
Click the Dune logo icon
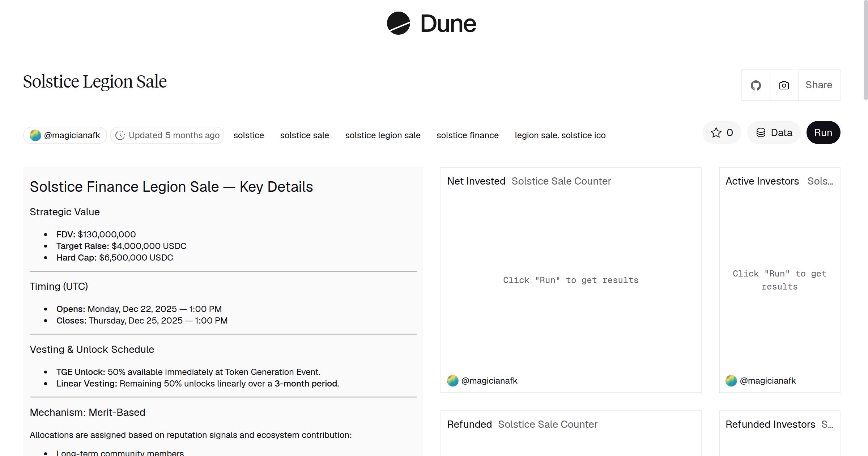[398, 23]
